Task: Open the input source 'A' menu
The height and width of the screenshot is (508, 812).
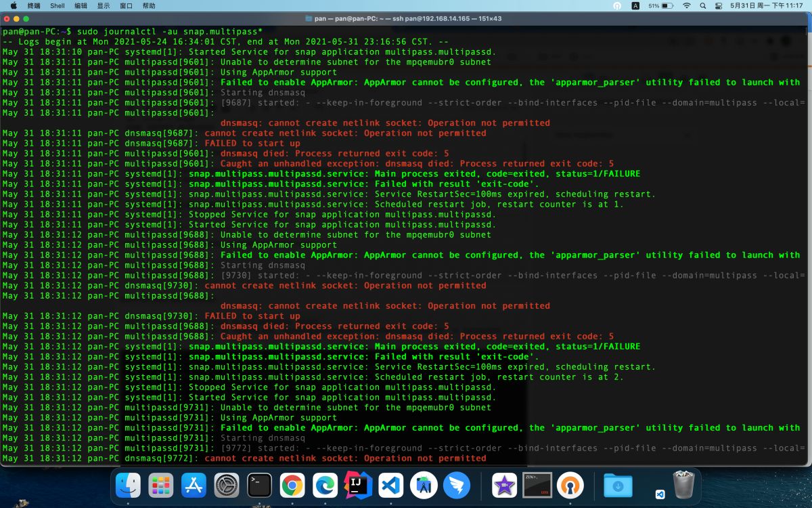Action: point(635,5)
